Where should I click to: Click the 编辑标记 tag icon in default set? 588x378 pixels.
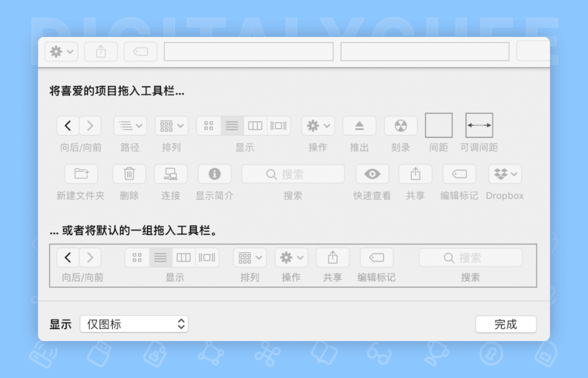[x=377, y=257]
